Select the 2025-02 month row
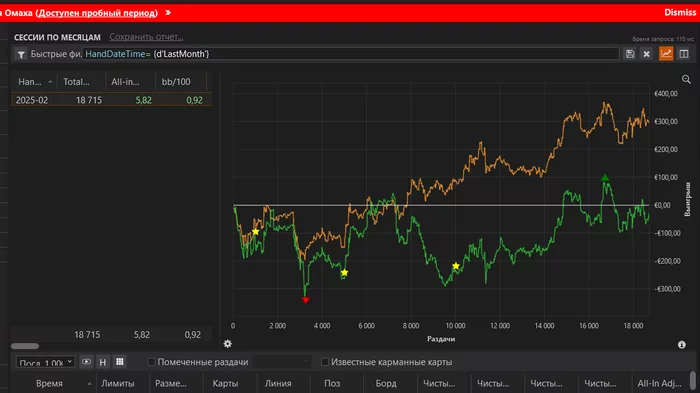700x393 pixels. tap(112, 100)
